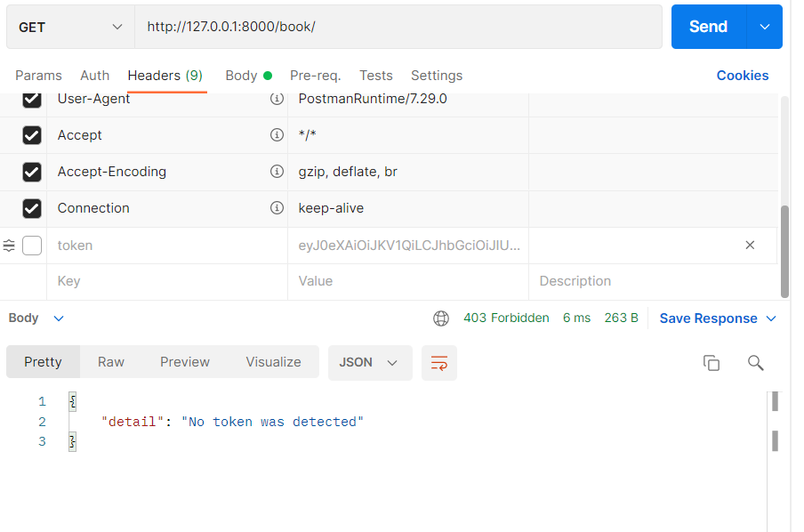Click the token value starting eyJ0eXAi
Image resolution: width=804 pixels, height=532 pixels.
tap(408, 246)
